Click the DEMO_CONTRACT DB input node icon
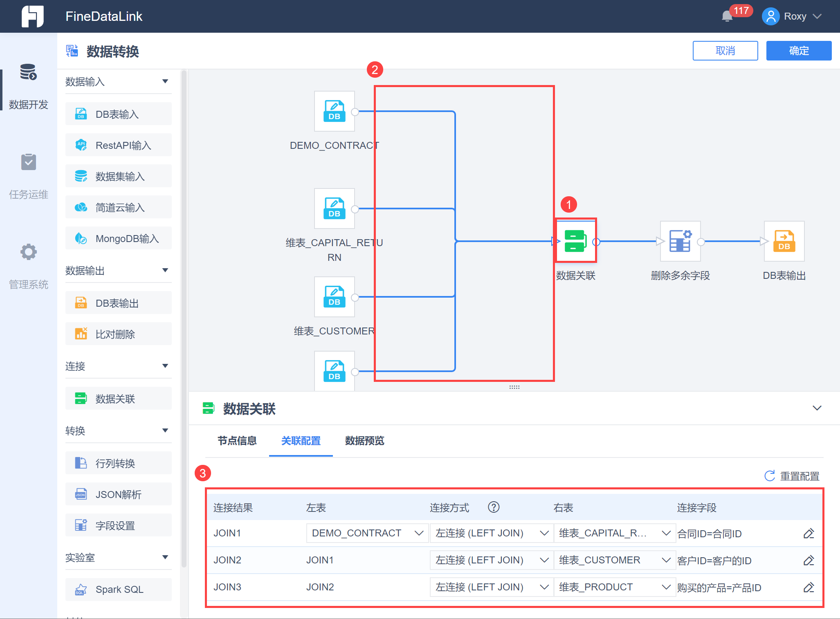 334,111
